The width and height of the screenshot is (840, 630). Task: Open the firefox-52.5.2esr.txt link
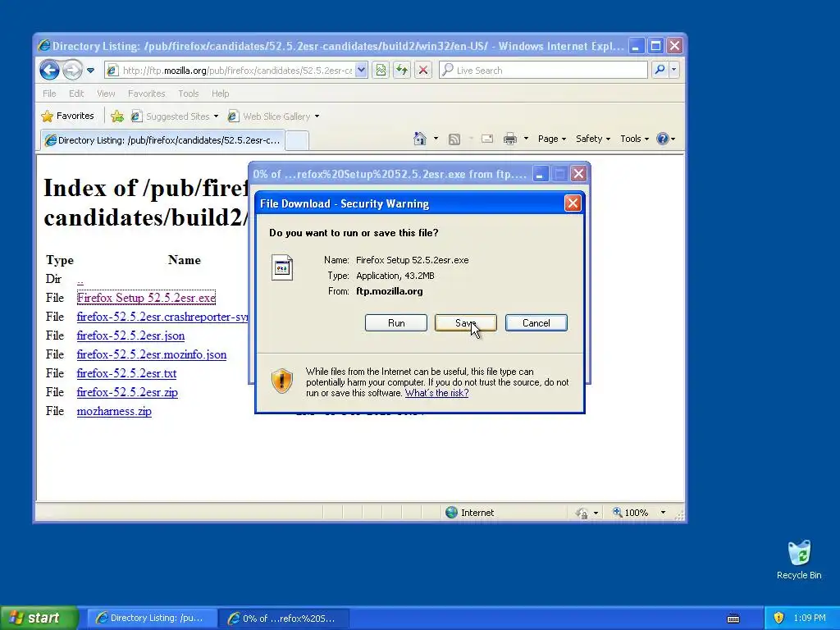[126, 373]
